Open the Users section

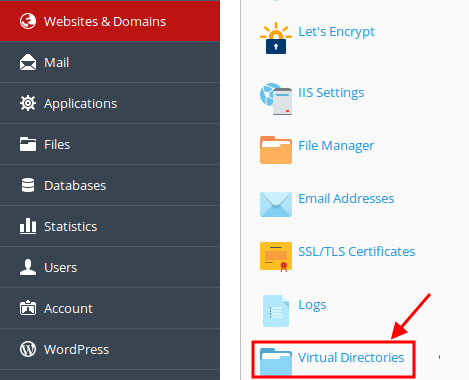point(110,267)
